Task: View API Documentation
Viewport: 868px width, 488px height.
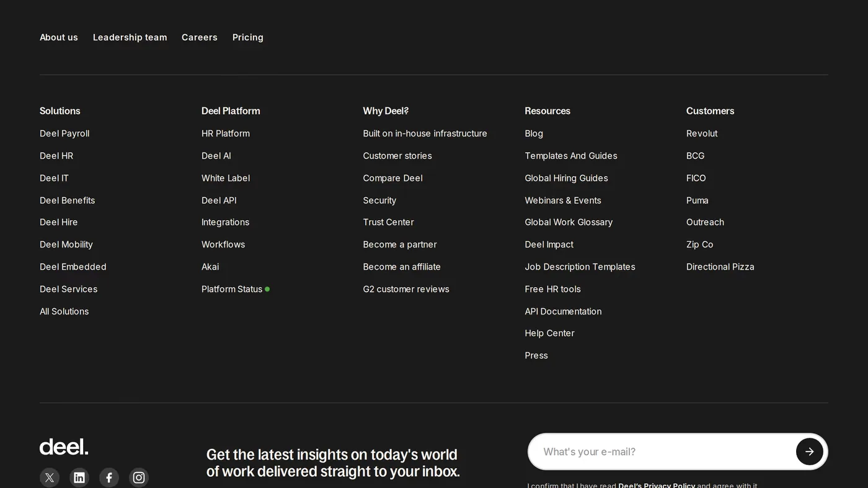Action: click(x=563, y=311)
